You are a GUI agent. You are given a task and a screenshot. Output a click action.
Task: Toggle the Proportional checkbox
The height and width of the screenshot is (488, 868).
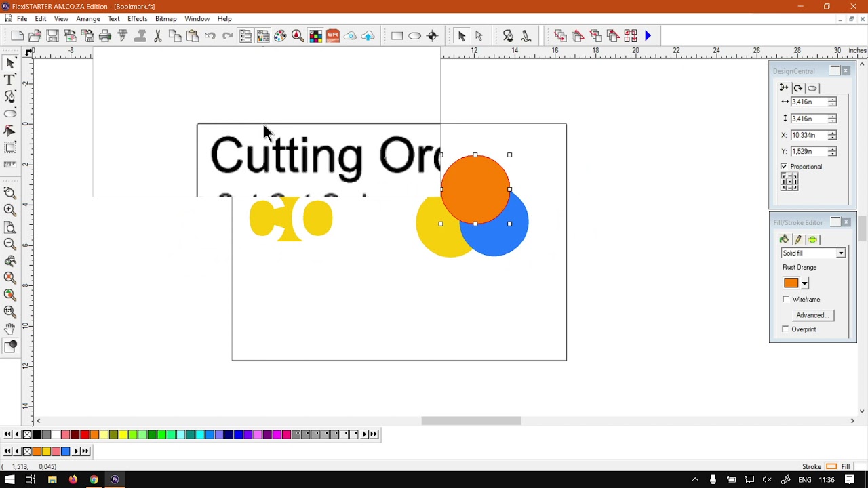point(784,167)
